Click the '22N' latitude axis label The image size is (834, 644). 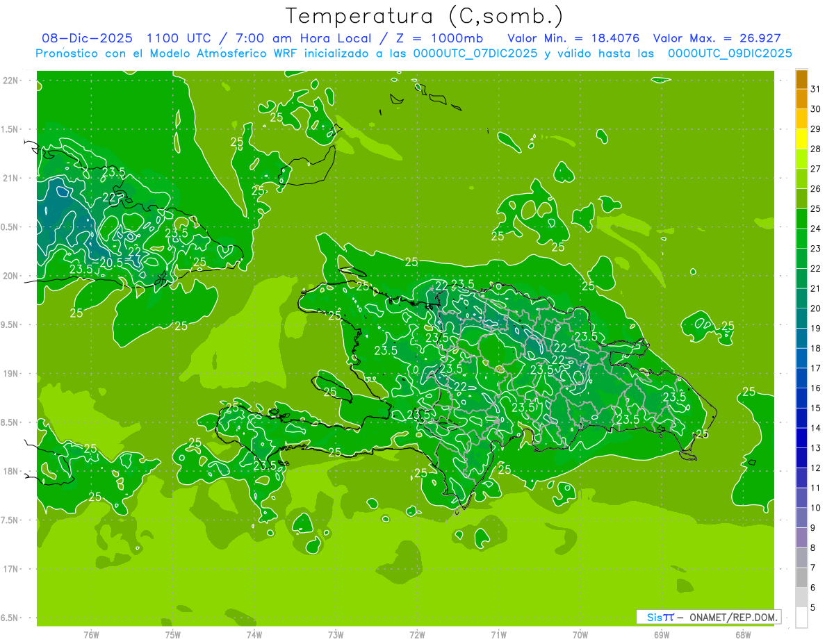coord(10,81)
